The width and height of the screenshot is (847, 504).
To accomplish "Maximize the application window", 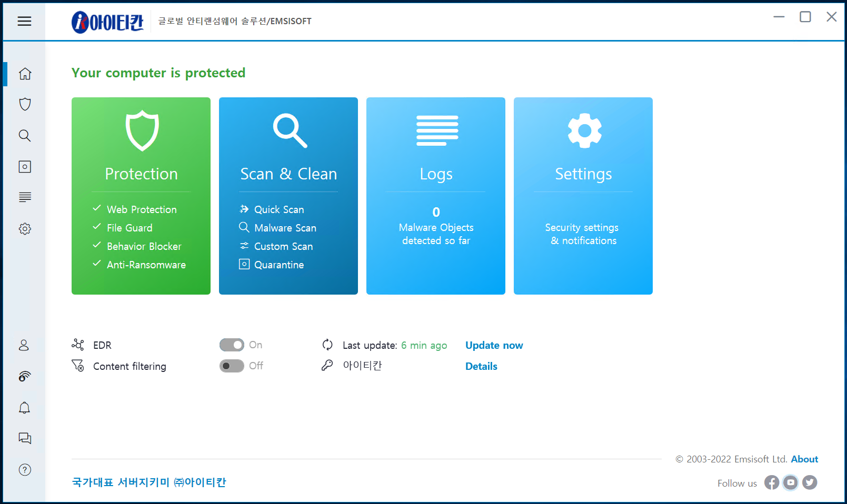I will click(x=805, y=17).
